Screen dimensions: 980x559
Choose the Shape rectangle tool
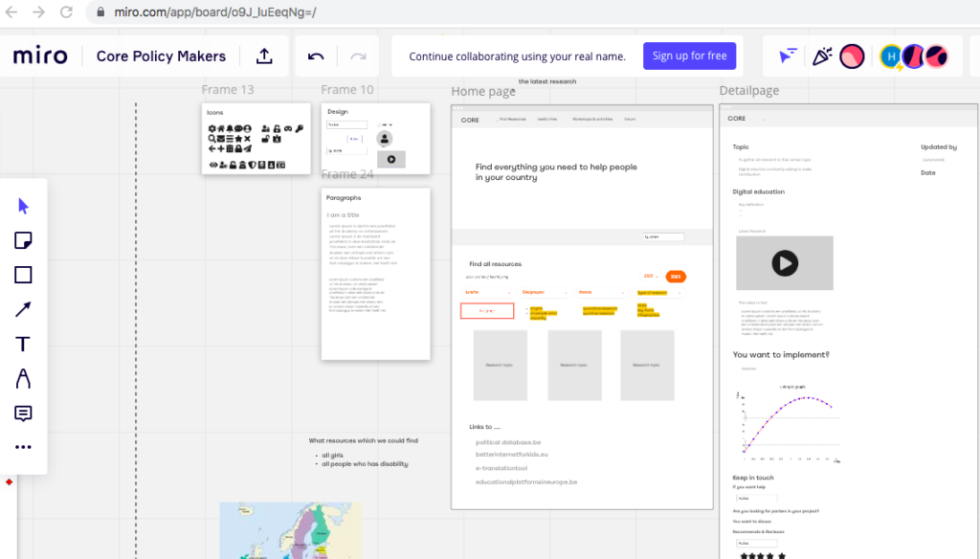click(24, 276)
